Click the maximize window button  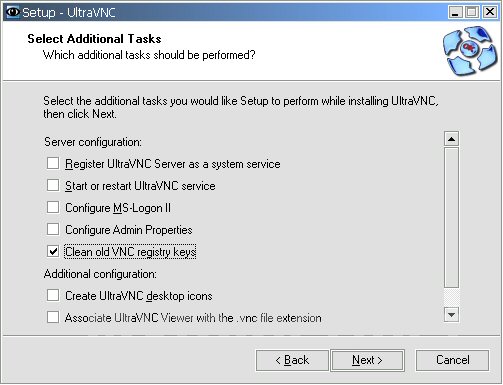[472, 12]
